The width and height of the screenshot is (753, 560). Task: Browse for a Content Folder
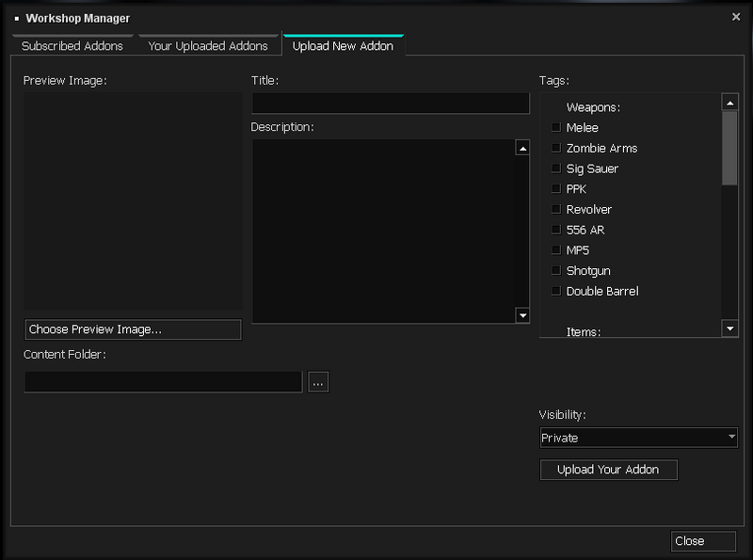click(318, 381)
